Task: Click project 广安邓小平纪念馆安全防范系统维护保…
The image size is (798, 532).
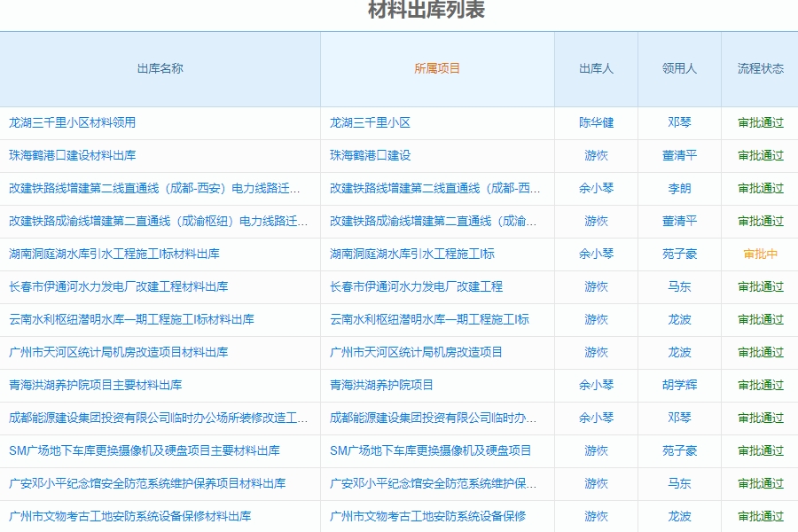Action: (x=433, y=483)
